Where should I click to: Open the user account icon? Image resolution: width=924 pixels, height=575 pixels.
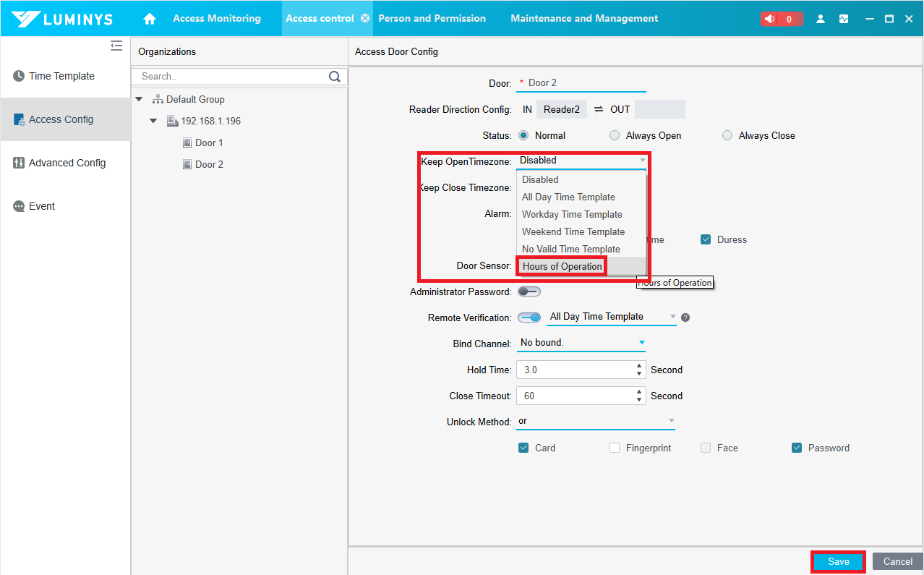click(821, 19)
